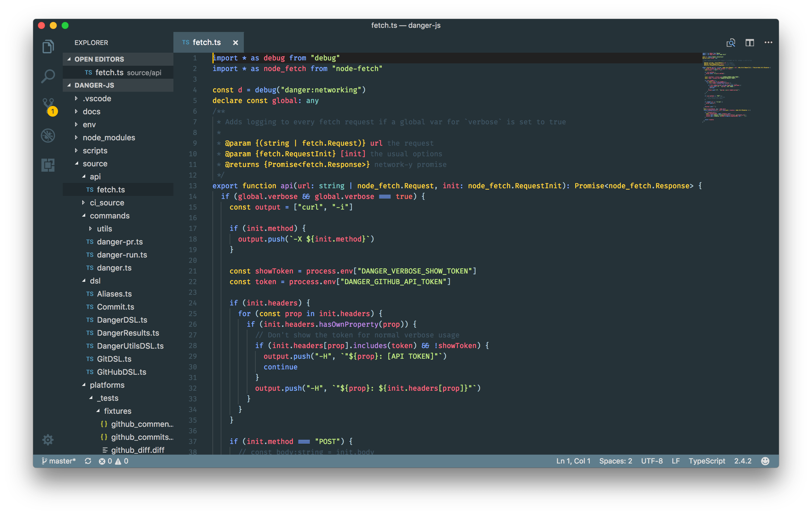This screenshot has width=812, height=515.
Task: Open the Debug view
Action: pos(48,135)
